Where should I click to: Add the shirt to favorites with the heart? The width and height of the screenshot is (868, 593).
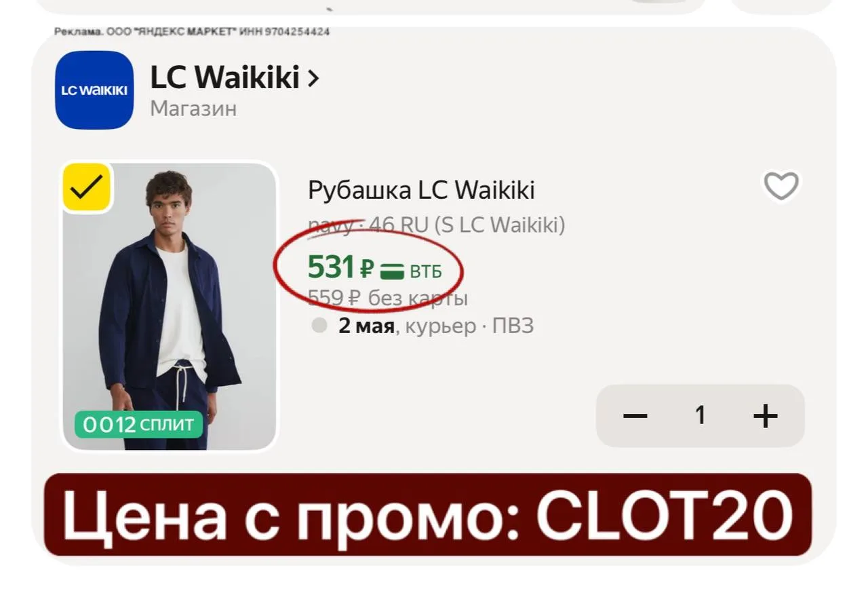[781, 185]
